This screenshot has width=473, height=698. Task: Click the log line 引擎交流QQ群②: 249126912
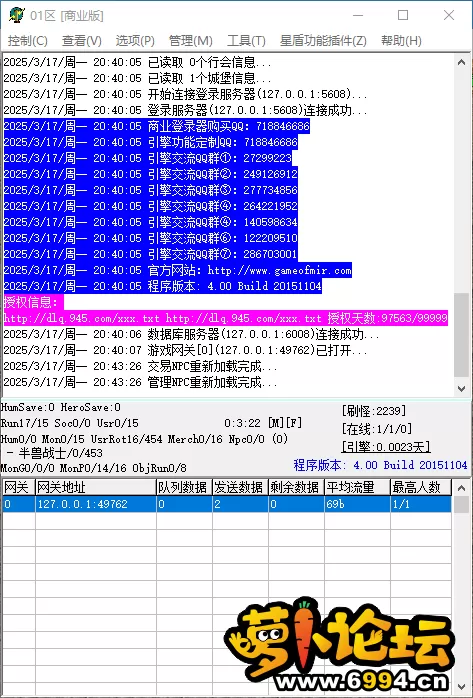coord(150,174)
